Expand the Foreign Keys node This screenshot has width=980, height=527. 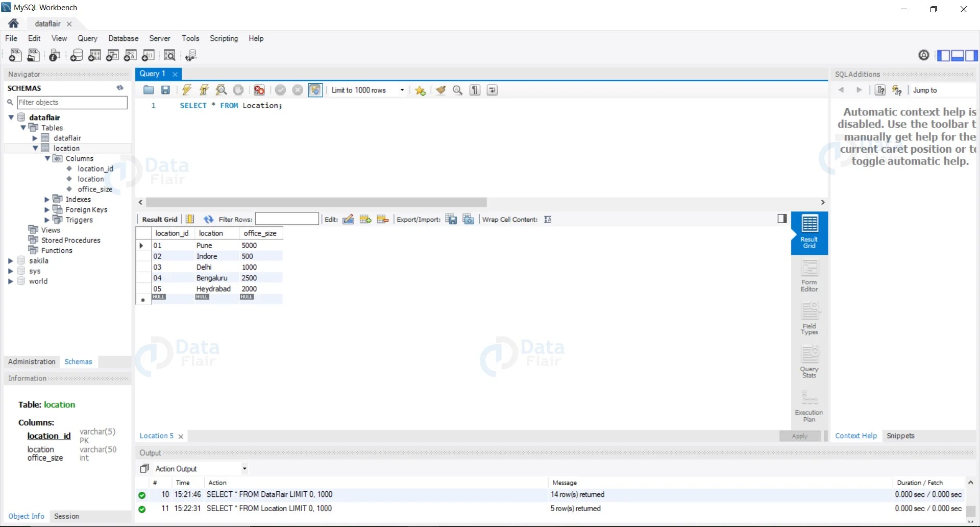click(x=47, y=209)
